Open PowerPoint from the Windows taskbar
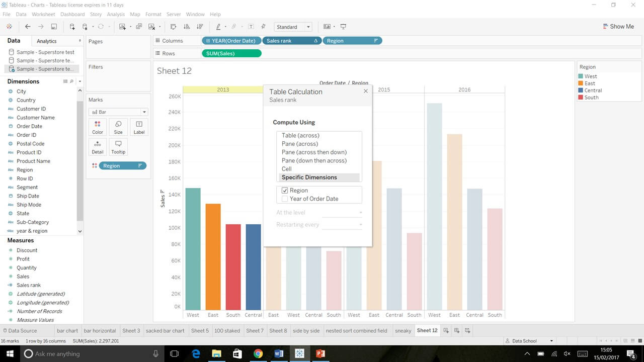 pos(320,353)
